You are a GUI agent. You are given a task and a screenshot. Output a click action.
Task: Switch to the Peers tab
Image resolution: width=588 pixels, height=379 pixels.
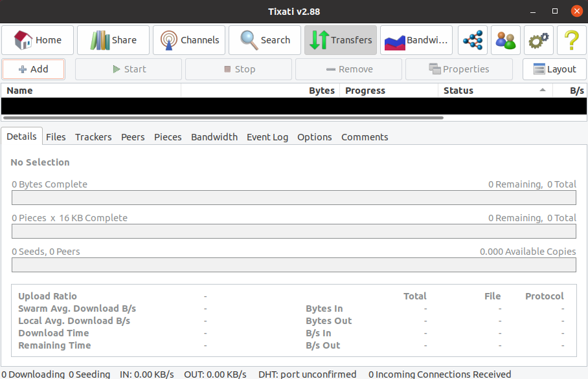(133, 137)
